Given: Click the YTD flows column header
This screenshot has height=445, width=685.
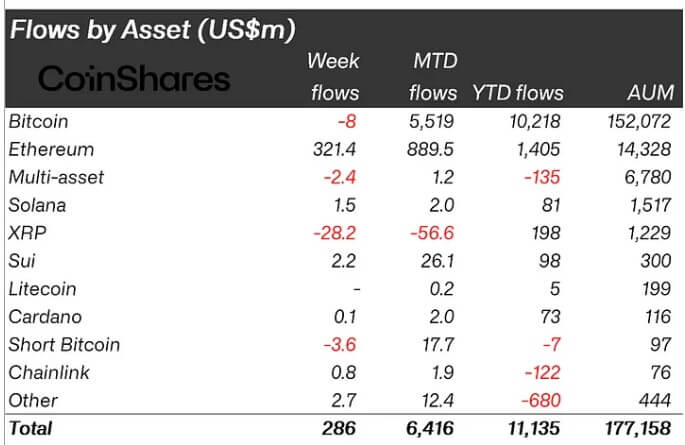Looking at the screenshot, I should click(x=516, y=93).
